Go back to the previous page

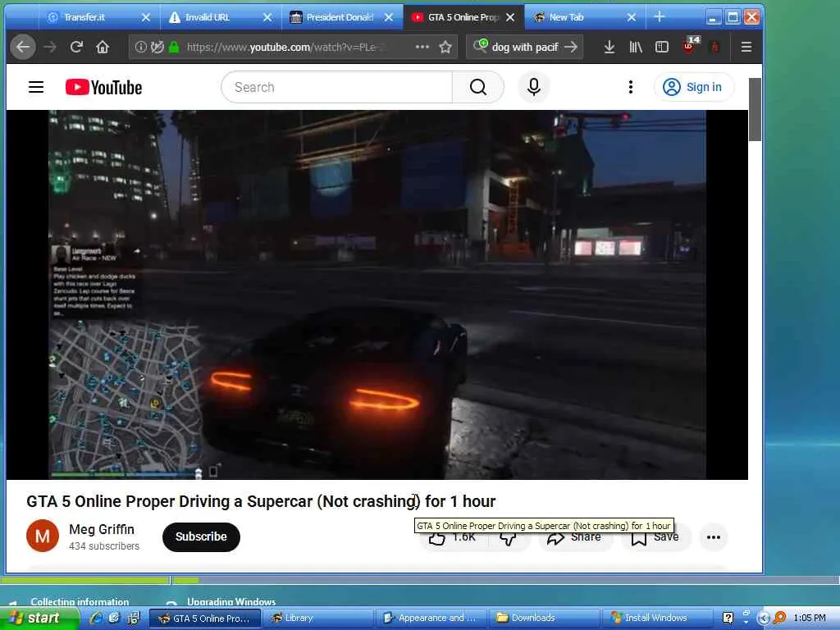click(x=23, y=47)
